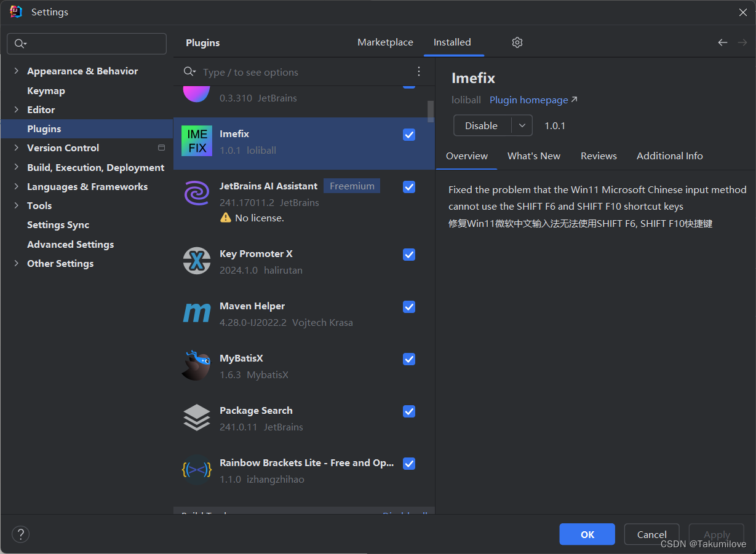Image resolution: width=756 pixels, height=554 pixels.
Task: Open the plugins gear settings menu
Action: pos(517,42)
